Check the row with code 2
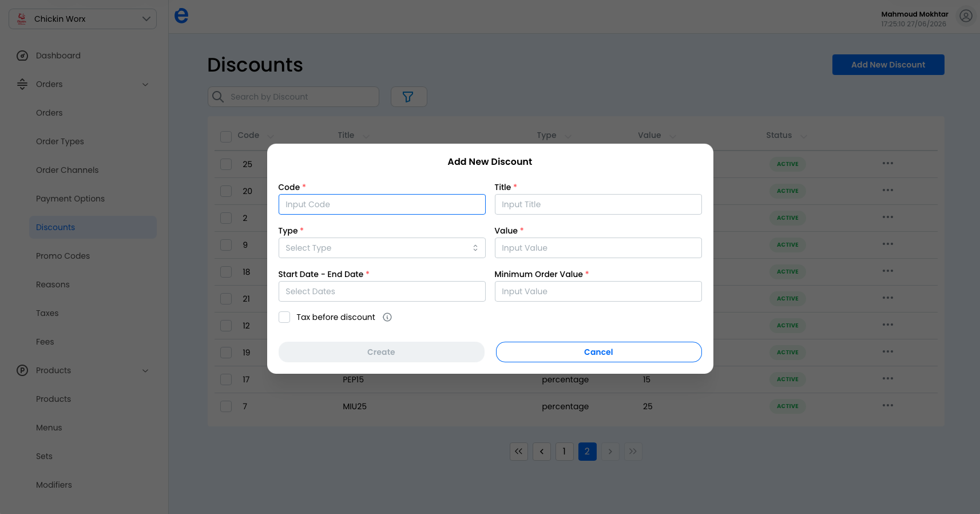 [226, 218]
